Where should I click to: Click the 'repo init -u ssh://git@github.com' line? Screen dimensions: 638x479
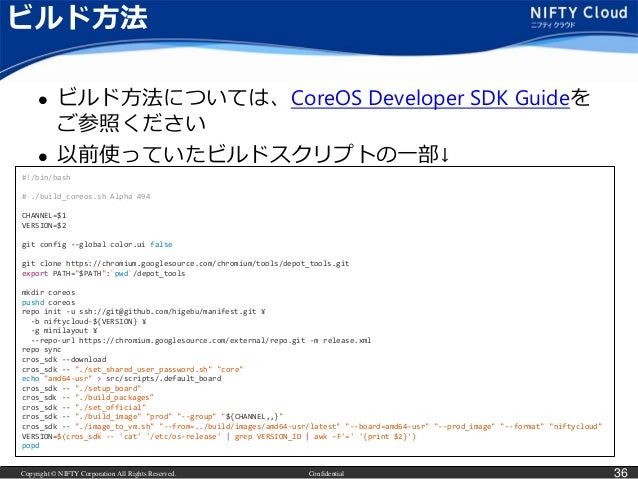tap(144, 312)
